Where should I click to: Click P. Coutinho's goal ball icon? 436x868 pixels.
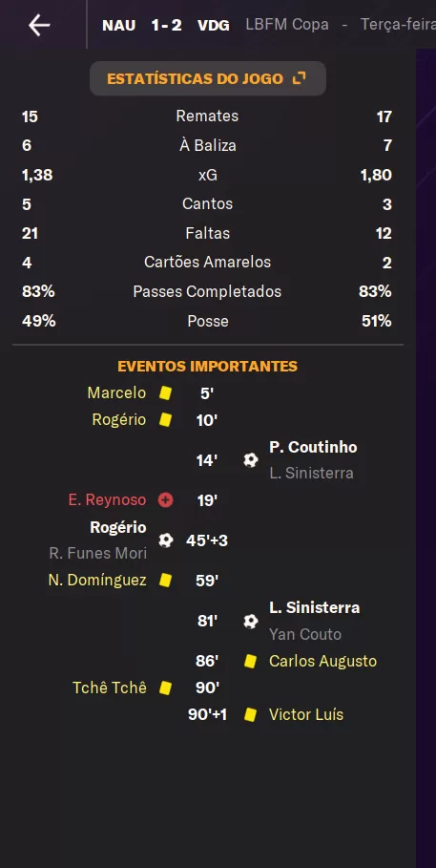click(x=251, y=460)
